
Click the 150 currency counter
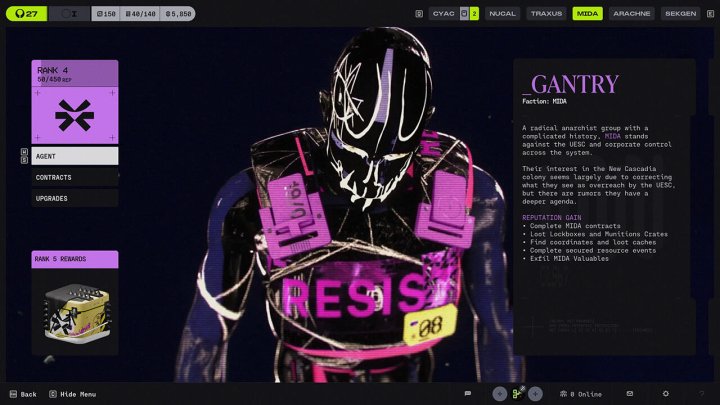click(x=106, y=14)
